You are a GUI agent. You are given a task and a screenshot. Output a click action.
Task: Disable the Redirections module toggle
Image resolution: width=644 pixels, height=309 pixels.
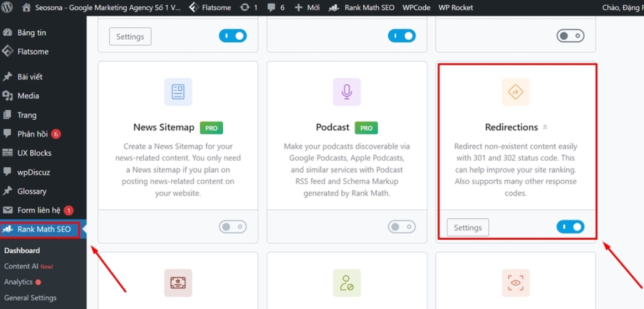pos(570,227)
